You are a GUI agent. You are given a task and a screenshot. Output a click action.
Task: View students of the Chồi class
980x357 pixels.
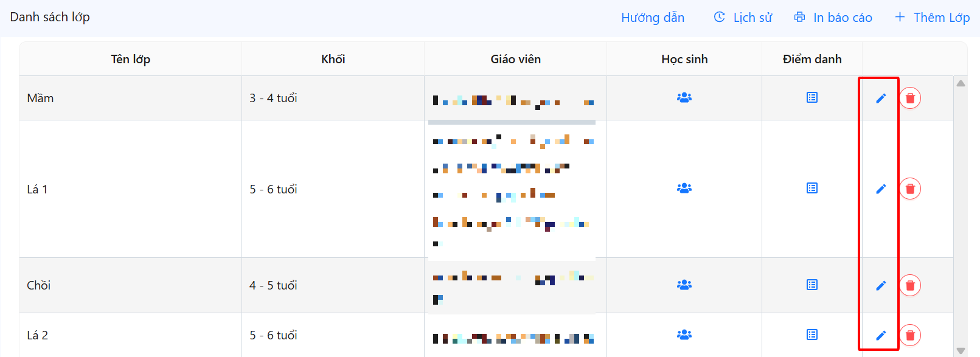pyautogui.click(x=684, y=285)
